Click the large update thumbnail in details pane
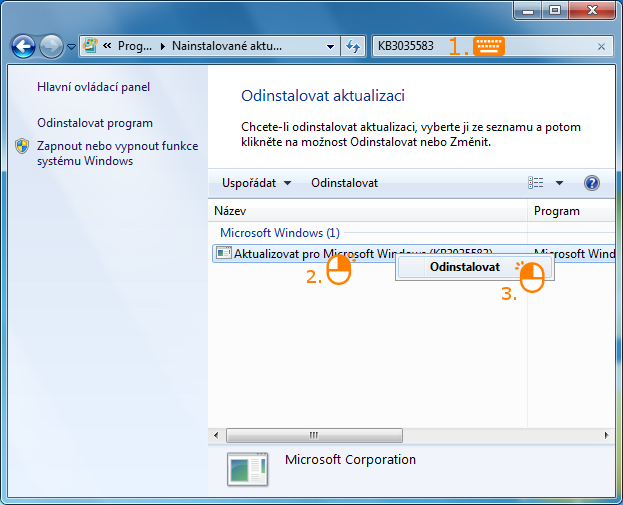 click(248, 470)
